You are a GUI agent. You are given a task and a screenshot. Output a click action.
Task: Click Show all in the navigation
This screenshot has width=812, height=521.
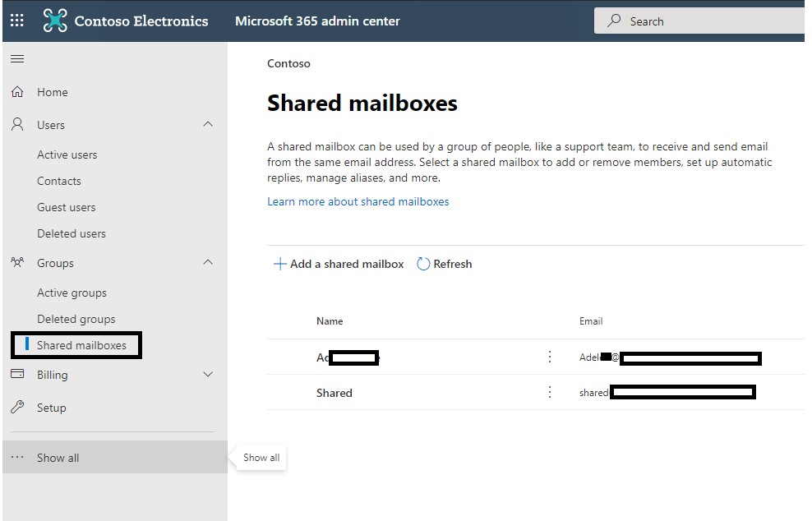58,458
